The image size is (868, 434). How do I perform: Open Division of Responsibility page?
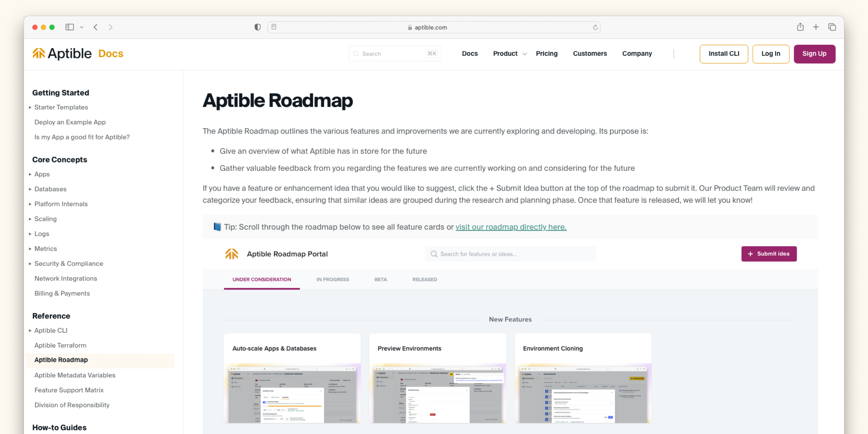point(72,405)
